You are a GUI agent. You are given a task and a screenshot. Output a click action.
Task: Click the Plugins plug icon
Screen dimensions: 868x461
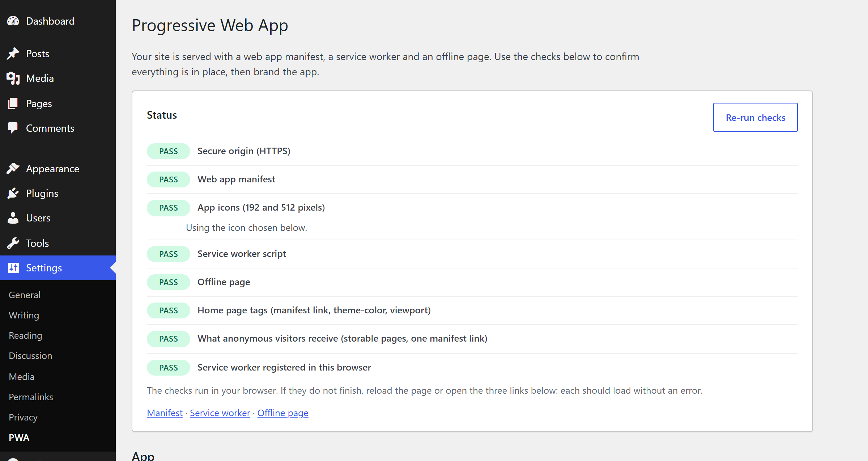pyautogui.click(x=13, y=193)
